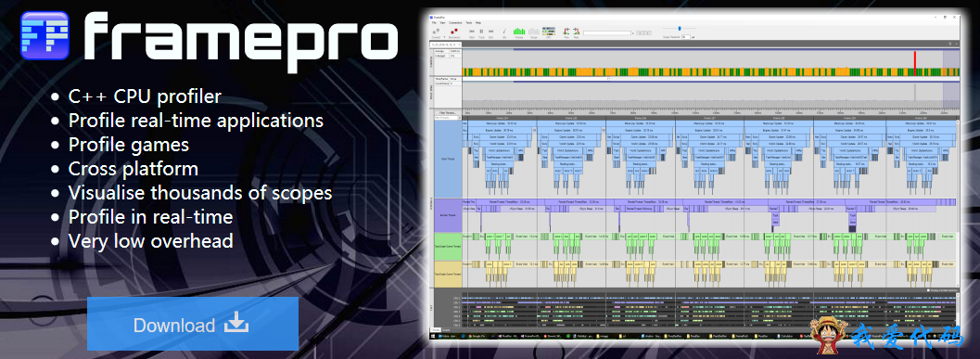Click the Filter Threads button
The image size is (980, 359).
coord(448,113)
